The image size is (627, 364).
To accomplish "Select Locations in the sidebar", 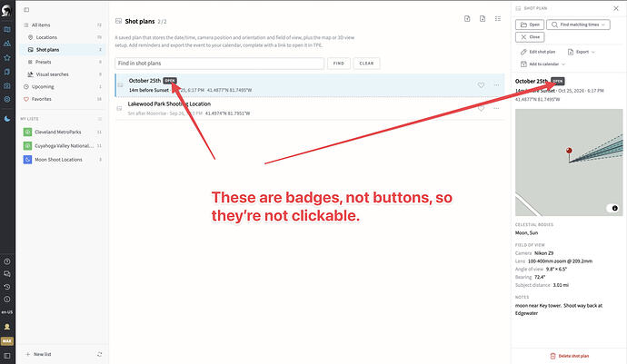I will click(x=63, y=37).
